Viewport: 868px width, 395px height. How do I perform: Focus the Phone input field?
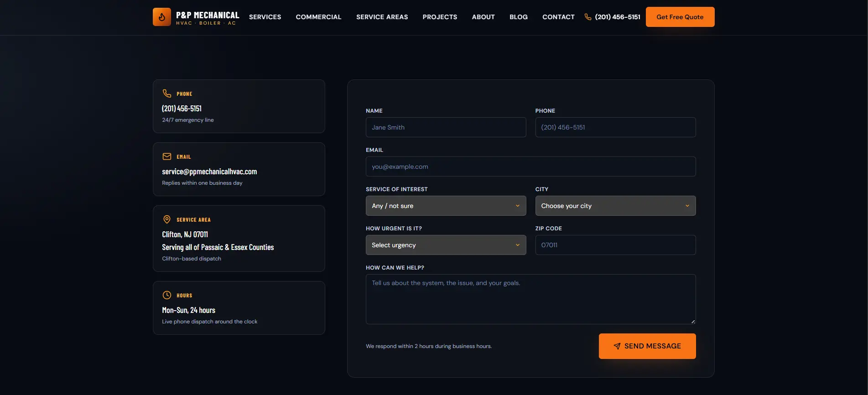pyautogui.click(x=615, y=127)
